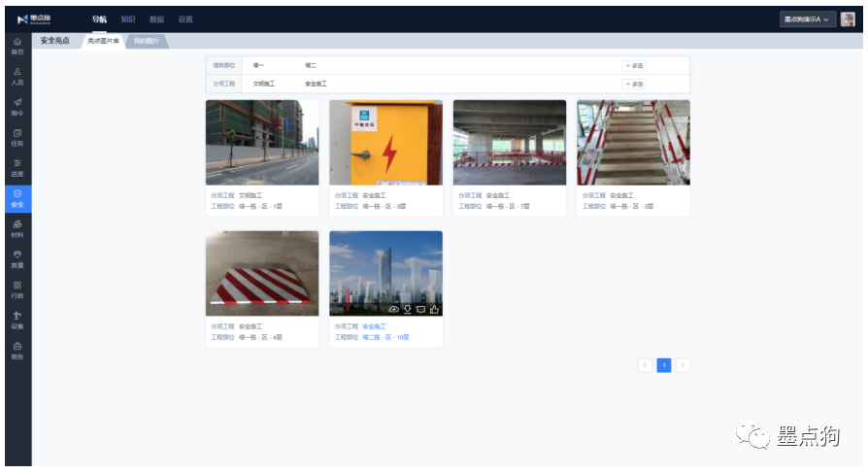The height and width of the screenshot is (474, 868).
Task: Open the 知识 top menu item
Action: (128, 19)
